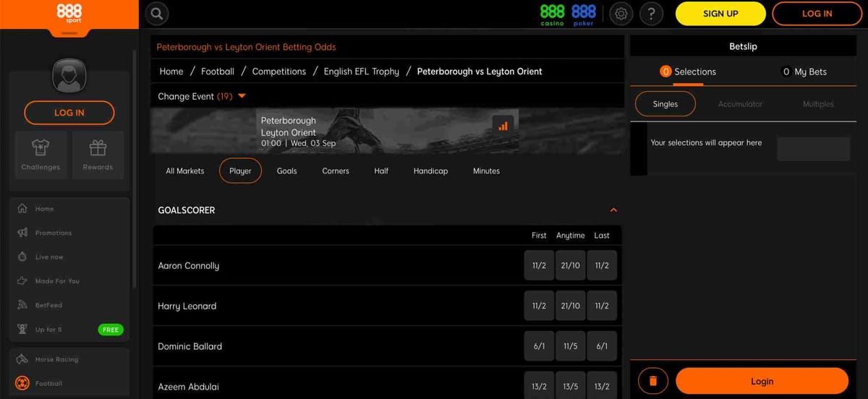Click the Peterborough vs Leyton Orient breadcrumb
The image size is (868, 399).
480,72
